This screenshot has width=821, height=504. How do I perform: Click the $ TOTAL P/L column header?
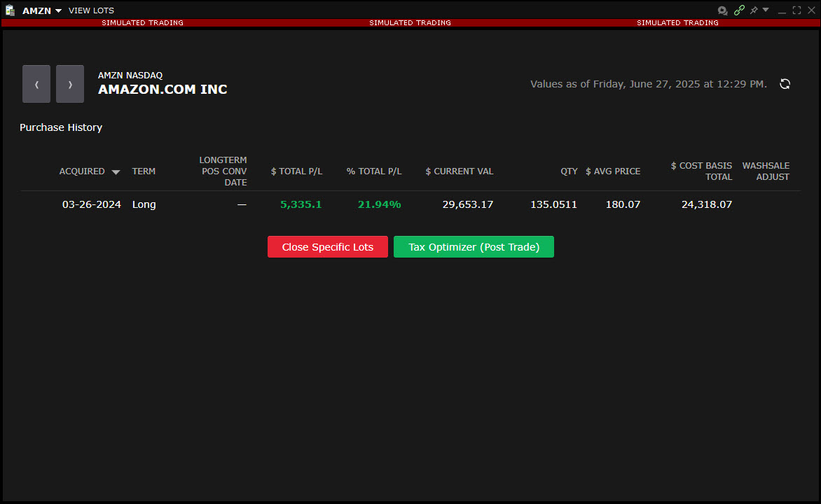click(x=296, y=171)
